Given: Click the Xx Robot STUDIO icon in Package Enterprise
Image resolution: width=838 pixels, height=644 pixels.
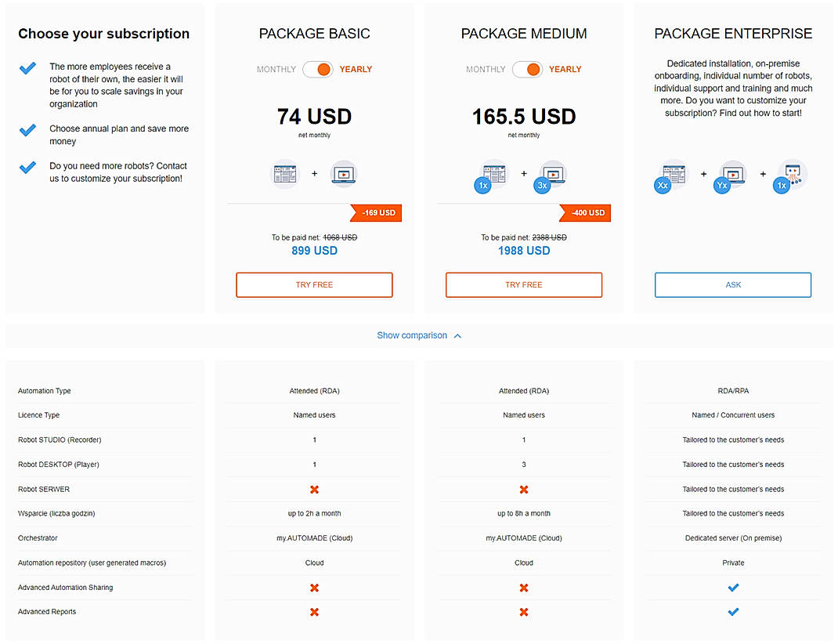Looking at the screenshot, I should 674,176.
